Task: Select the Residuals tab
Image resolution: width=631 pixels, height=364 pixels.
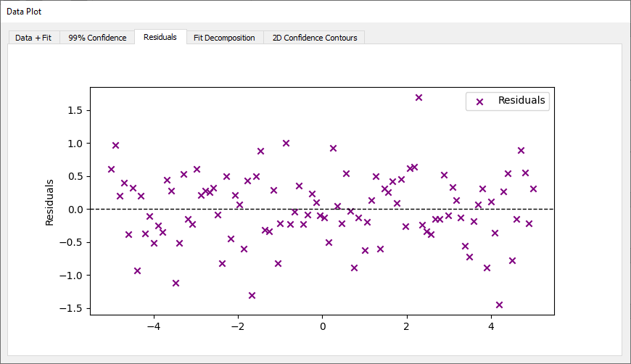Action: tap(160, 36)
